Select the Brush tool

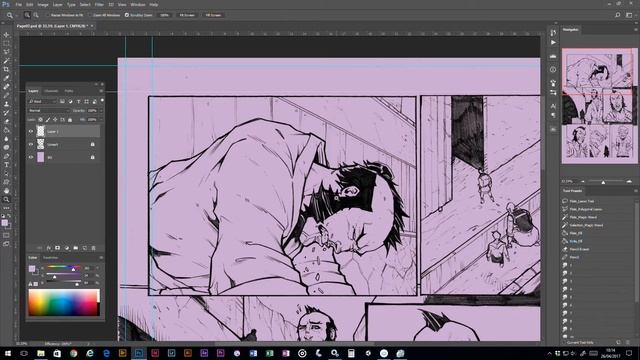click(x=6, y=95)
